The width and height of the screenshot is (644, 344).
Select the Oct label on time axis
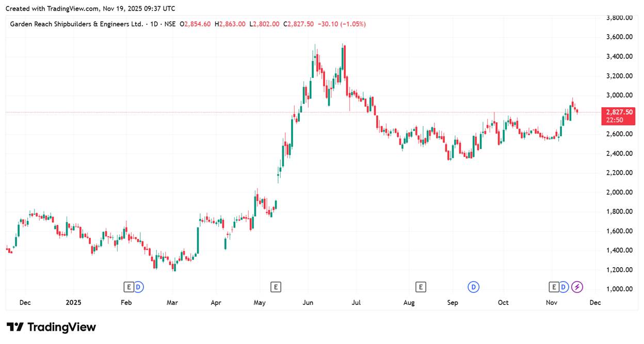[503, 303]
